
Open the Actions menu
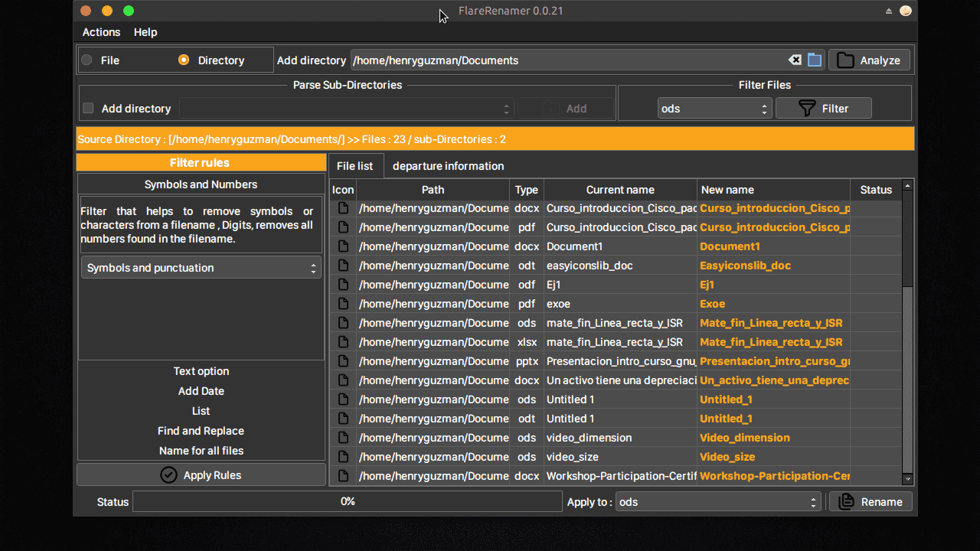[x=101, y=32]
